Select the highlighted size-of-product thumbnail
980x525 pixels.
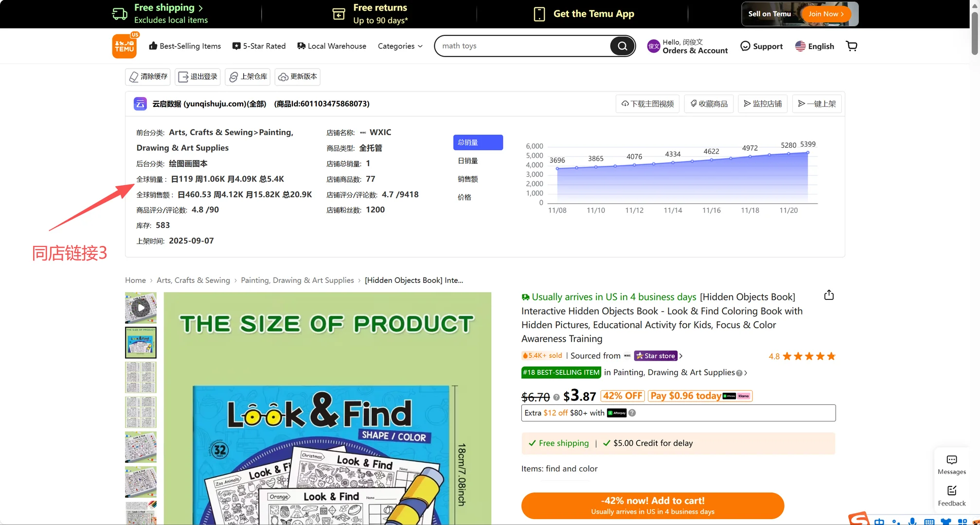141,343
